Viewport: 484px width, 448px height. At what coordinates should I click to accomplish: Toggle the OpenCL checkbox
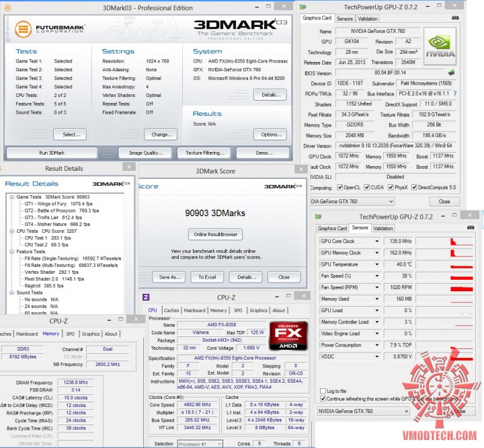click(x=340, y=187)
